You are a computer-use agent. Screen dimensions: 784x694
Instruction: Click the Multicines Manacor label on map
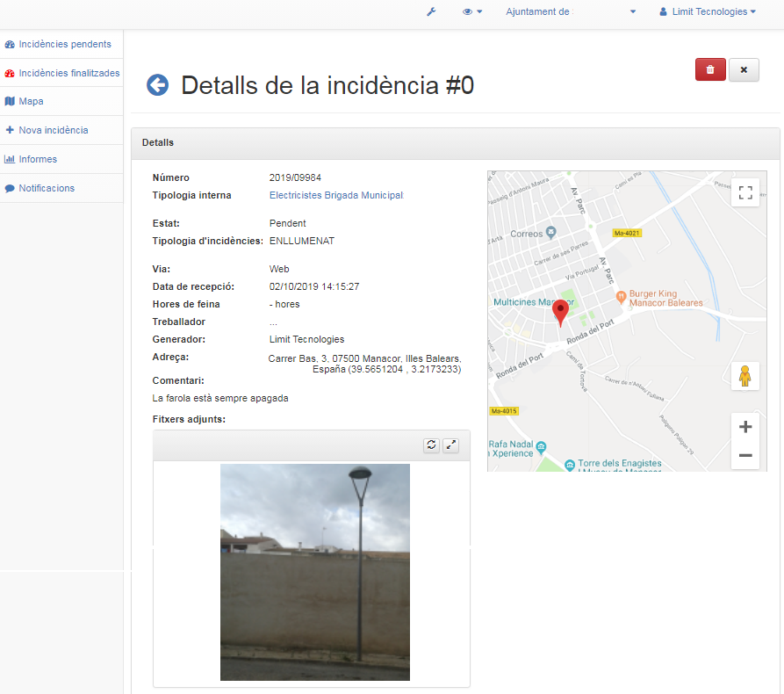(x=534, y=302)
